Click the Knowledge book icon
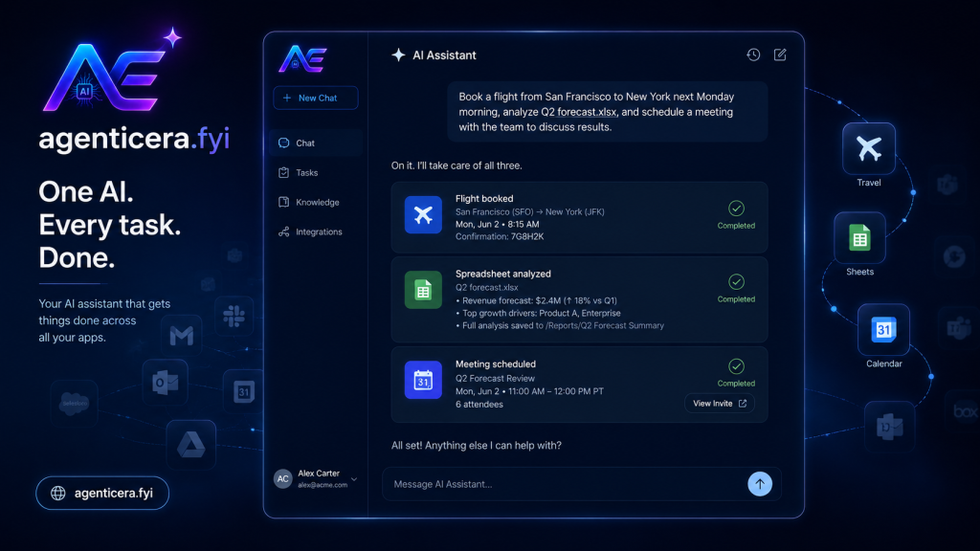This screenshot has height=551, width=980. pyautogui.click(x=283, y=202)
